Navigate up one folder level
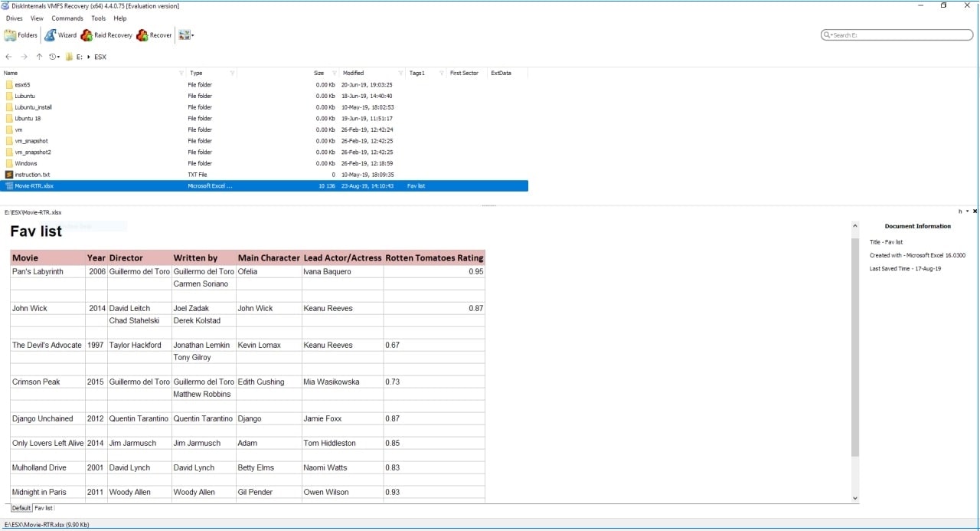 (x=39, y=57)
